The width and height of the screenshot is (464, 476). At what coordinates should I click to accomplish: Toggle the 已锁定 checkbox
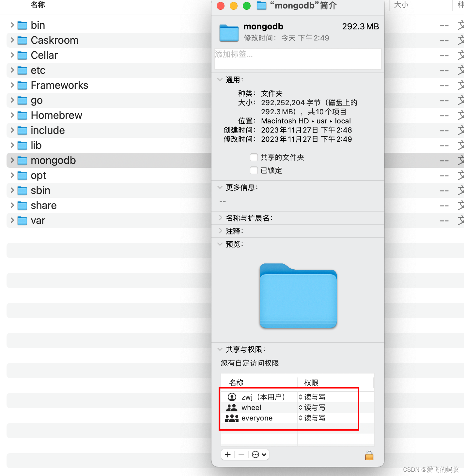click(254, 170)
